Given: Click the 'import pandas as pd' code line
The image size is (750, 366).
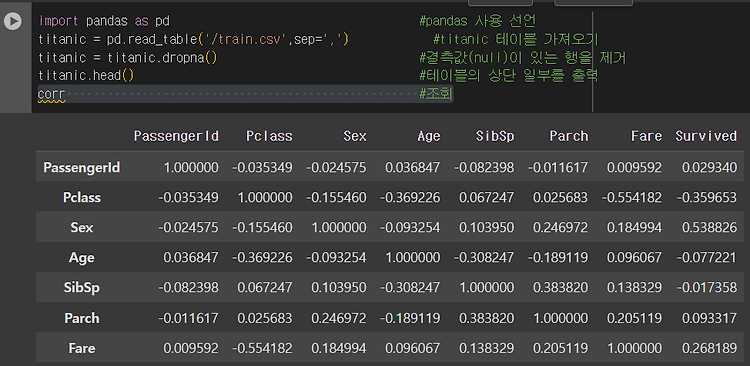Looking at the screenshot, I should [104, 21].
